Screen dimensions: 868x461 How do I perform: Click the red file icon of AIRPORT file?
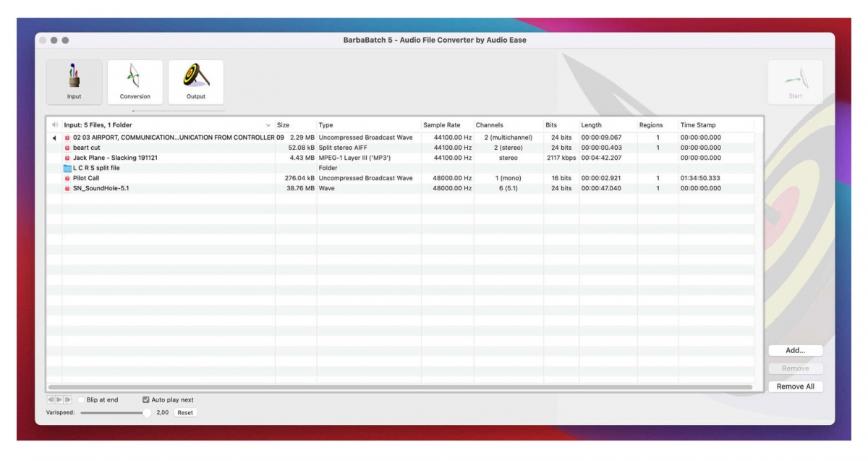click(67, 138)
